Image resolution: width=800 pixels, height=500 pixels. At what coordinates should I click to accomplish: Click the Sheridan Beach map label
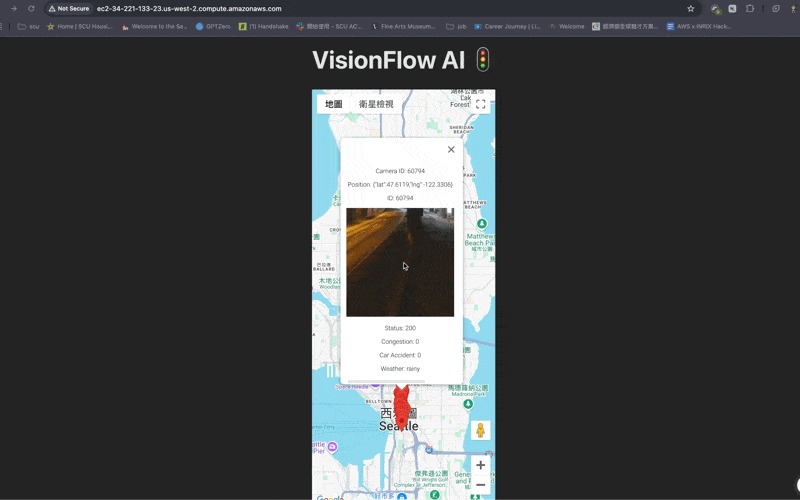coord(462,129)
